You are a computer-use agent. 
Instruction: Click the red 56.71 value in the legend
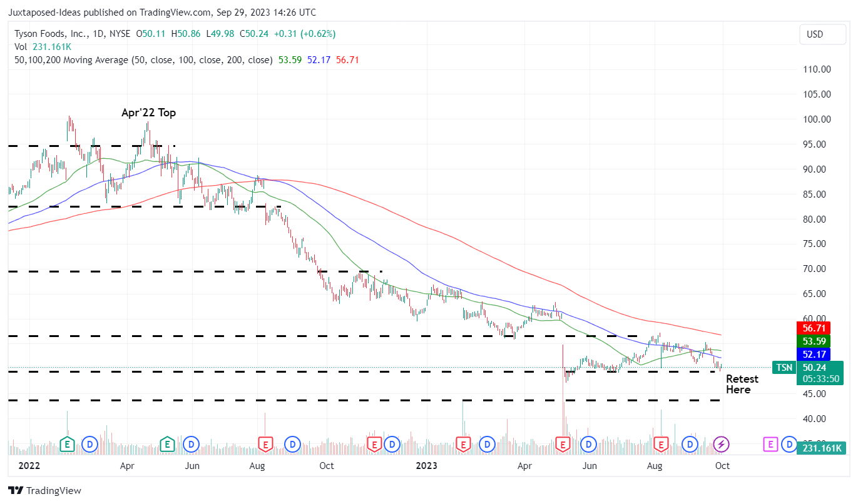coord(347,60)
